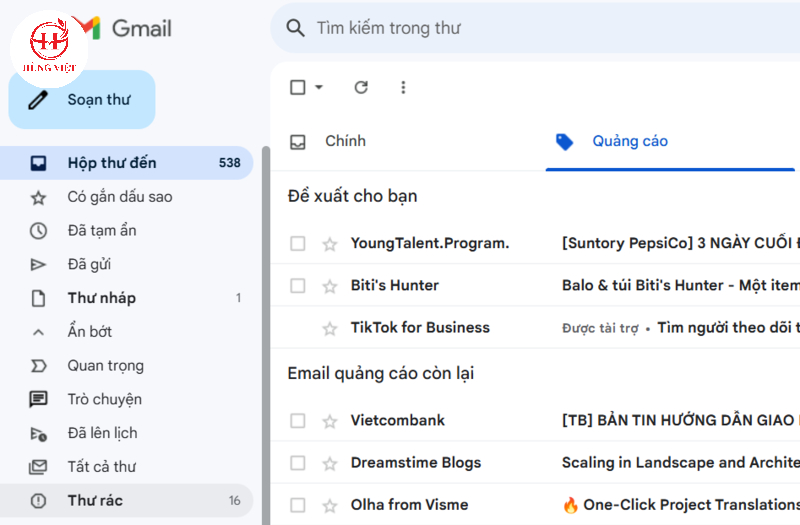
Task: Click the draft page icon beside Thư nháp
Action: (38, 298)
